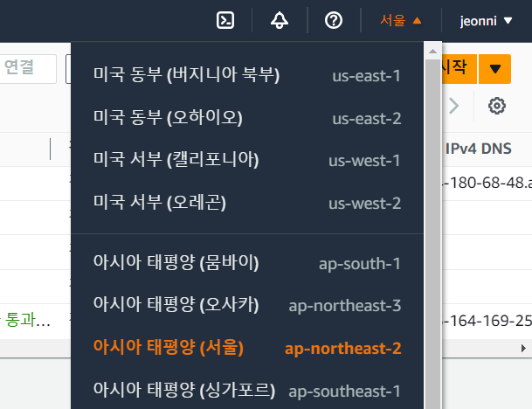532x409 pixels.
Task: Click the region list vertical scrollbar track
Action: tap(432, 234)
